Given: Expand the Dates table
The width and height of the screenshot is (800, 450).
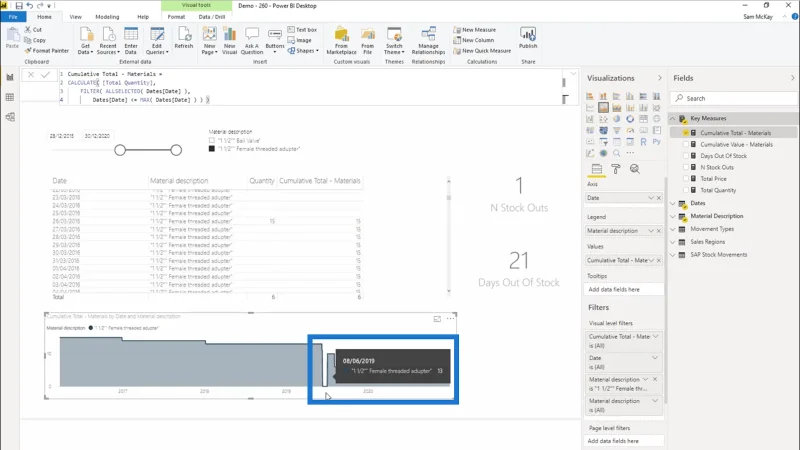Looking at the screenshot, I should 673,203.
